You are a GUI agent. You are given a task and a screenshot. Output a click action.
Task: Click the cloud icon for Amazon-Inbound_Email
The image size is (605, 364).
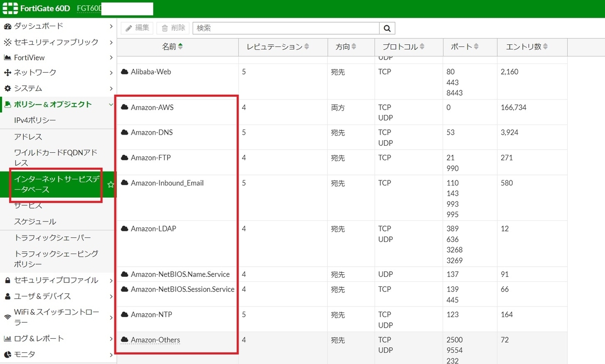[125, 183]
